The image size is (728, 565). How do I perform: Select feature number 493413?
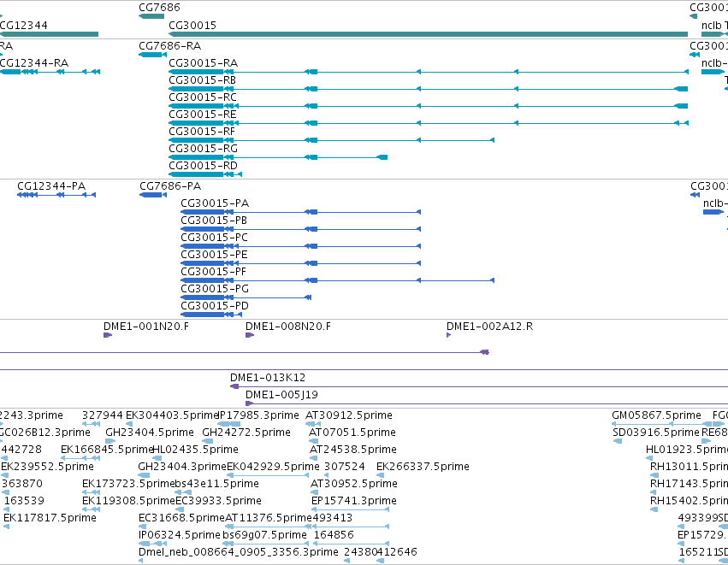[333, 519]
